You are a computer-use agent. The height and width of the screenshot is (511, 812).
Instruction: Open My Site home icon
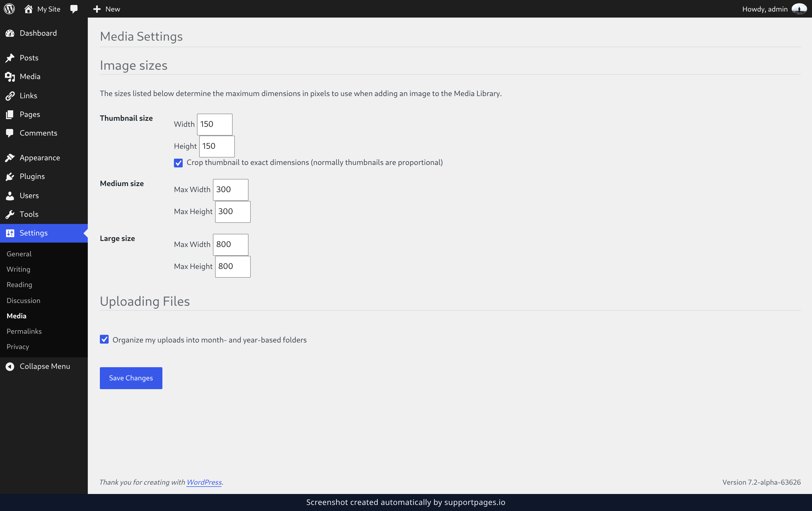point(28,9)
